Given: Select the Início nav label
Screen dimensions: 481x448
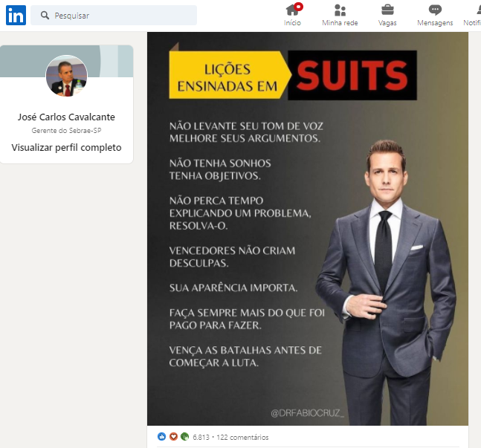Looking at the screenshot, I should point(292,23).
